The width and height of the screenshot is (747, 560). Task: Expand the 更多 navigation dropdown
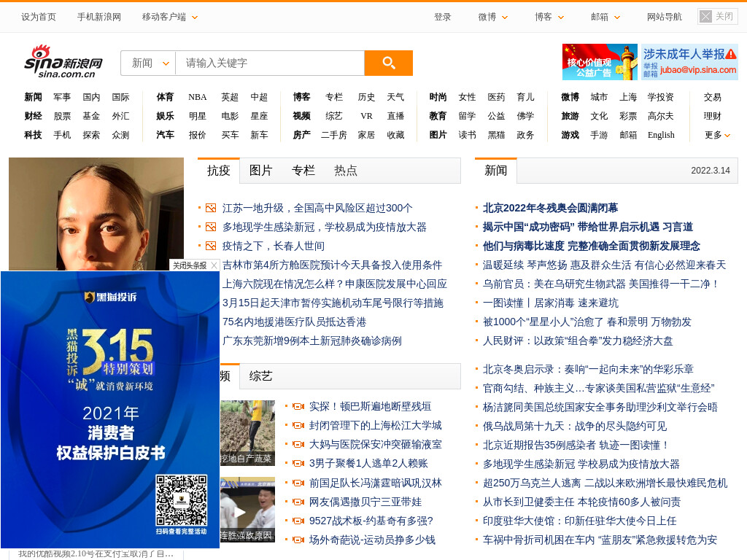click(718, 135)
